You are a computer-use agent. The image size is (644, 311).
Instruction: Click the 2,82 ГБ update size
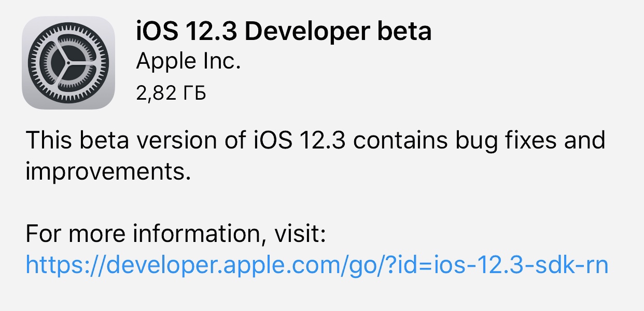[171, 94]
